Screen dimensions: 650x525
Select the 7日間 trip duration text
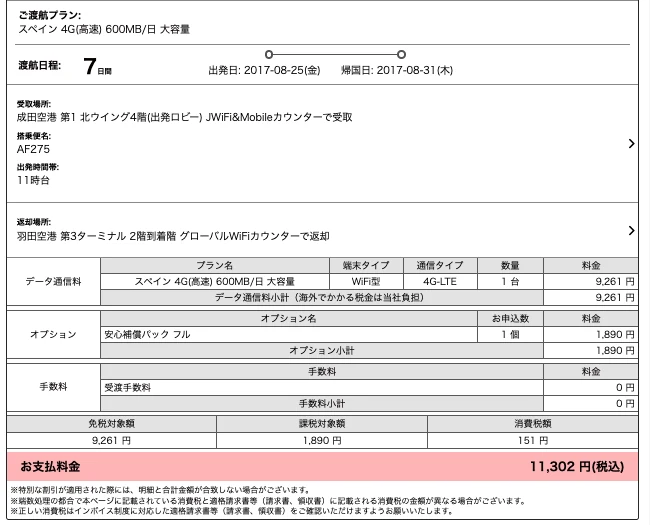point(97,66)
